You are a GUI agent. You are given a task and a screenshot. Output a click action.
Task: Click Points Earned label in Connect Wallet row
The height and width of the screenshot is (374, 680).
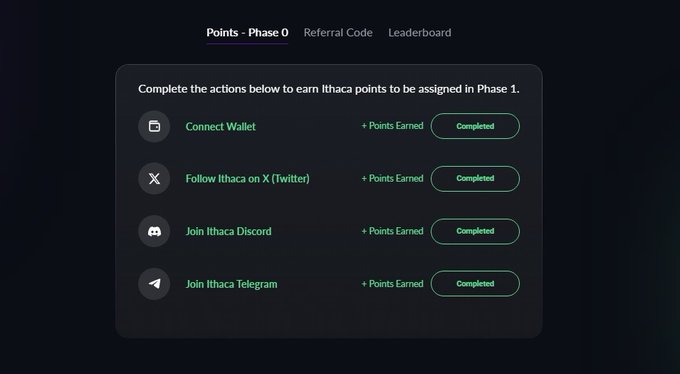tap(392, 126)
